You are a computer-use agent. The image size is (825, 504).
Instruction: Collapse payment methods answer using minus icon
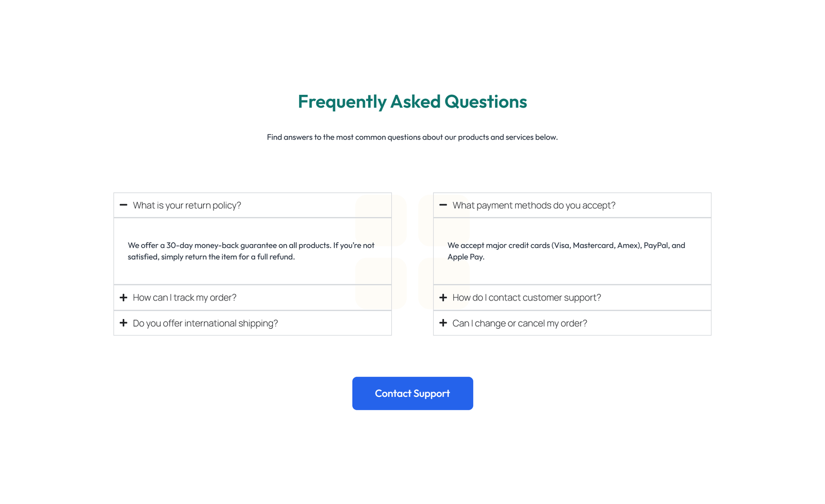(x=443, y=205)
